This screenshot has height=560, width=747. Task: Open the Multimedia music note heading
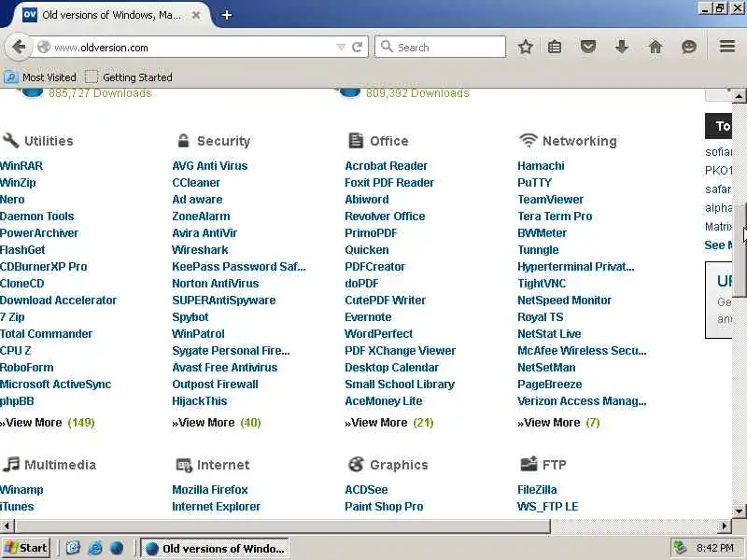click(49, 465)
